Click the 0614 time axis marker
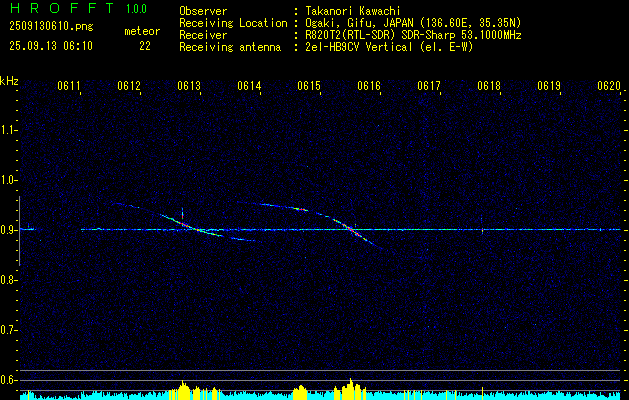This screenshot has height=400, width=629. (249, 86)
